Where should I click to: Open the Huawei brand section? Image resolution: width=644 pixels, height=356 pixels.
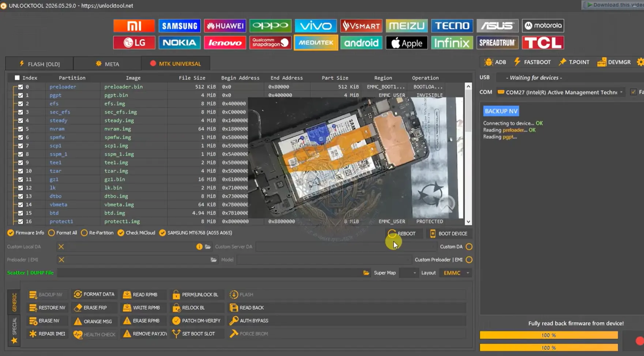click(x=225, y=26)
